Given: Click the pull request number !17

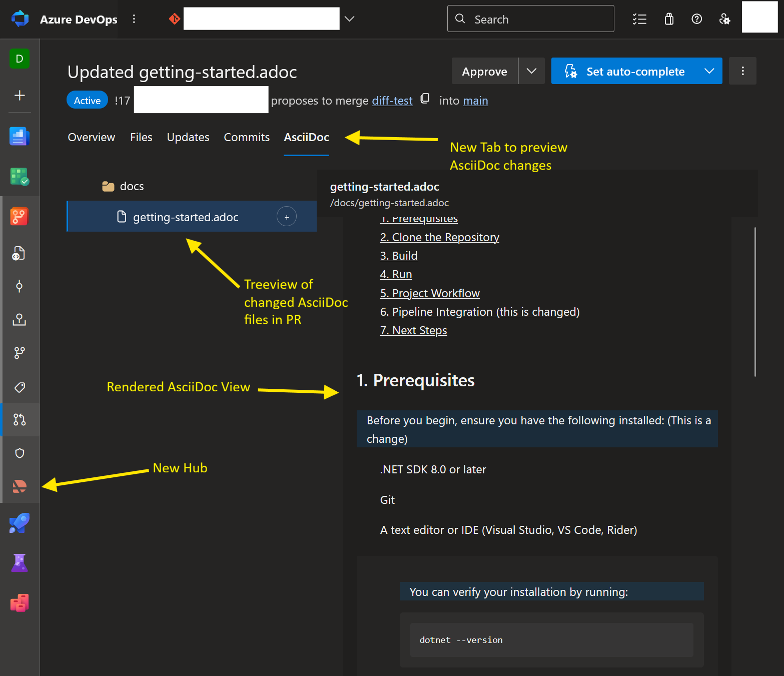Looking at the screenshot, I should pyautogui.click(x=122, y=101).
